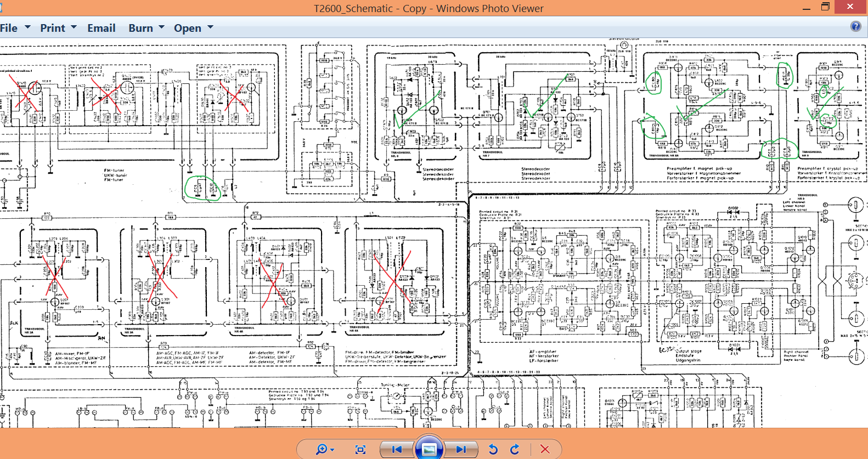Click 'Preamplifier f. magnet. pick-up' label
The width and height of the screenshot is (868, 459).
tap(699, 169)
